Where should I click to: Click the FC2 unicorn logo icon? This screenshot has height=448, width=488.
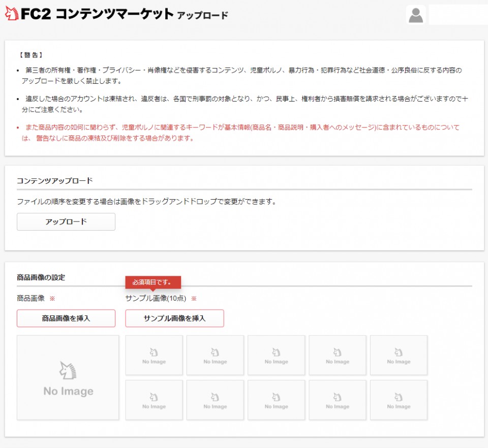coord(12,13)
